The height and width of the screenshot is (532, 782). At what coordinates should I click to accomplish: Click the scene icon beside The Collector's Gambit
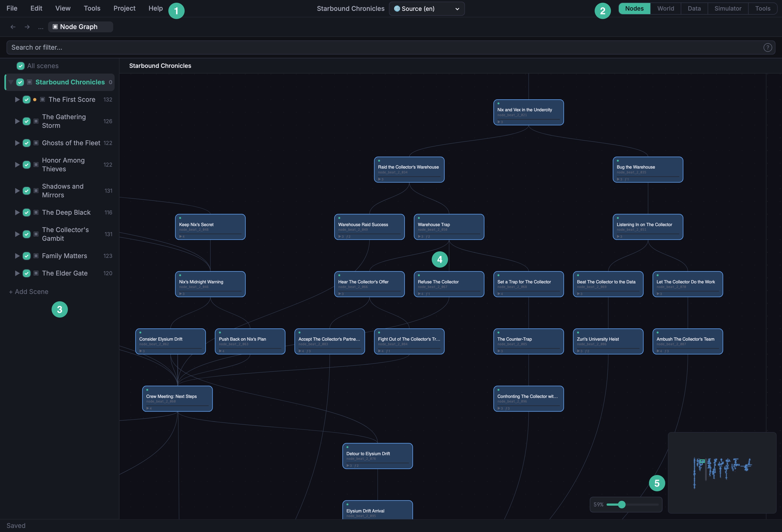click(x=36, y=234)
